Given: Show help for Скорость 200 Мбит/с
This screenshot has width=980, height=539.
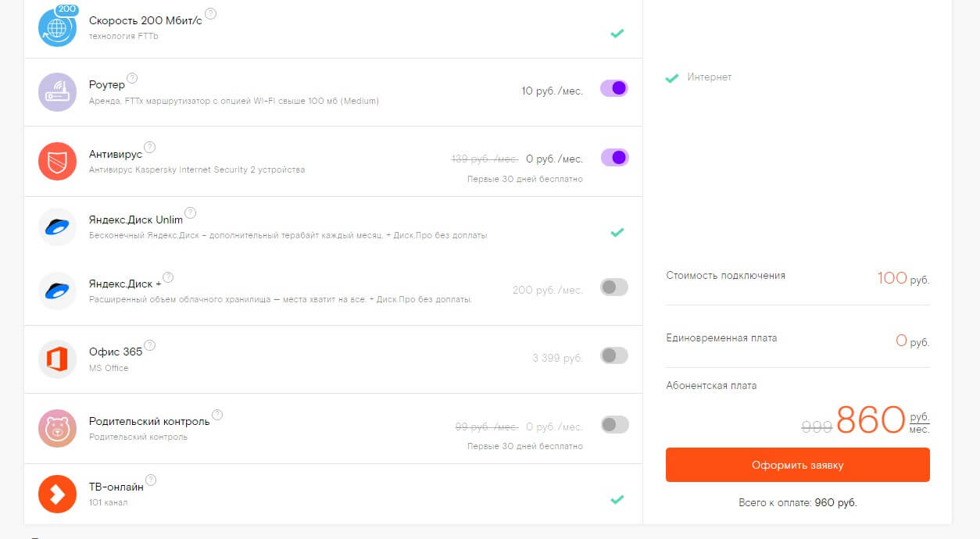Looking at the screenshot, I should pyautogui.click(x=211, y=13).
